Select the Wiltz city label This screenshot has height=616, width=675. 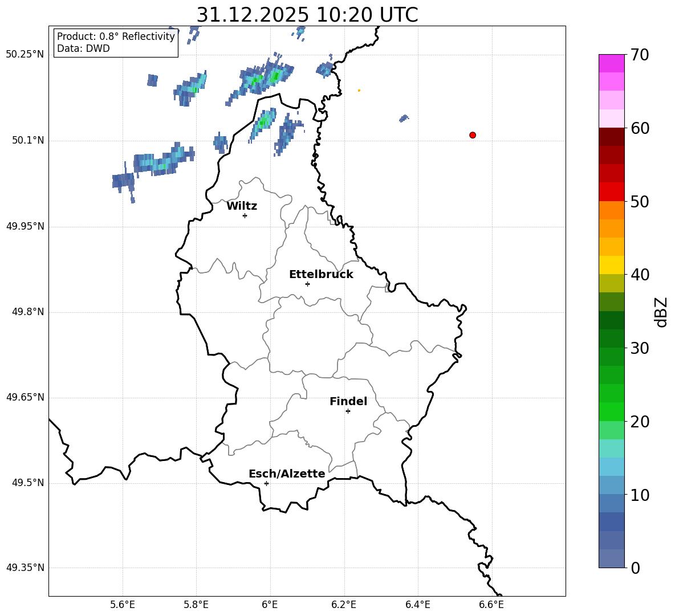coord(242,206)
